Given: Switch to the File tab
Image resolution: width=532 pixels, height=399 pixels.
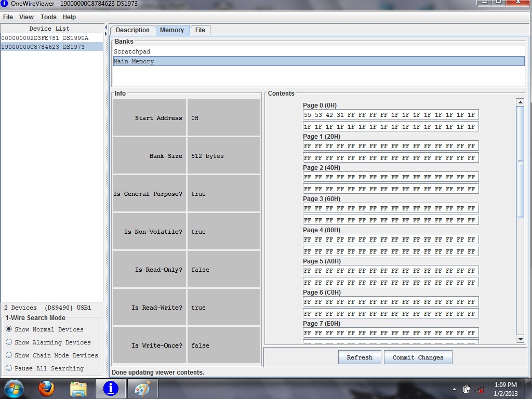Looking at the screenshot, I should point(200,30).
